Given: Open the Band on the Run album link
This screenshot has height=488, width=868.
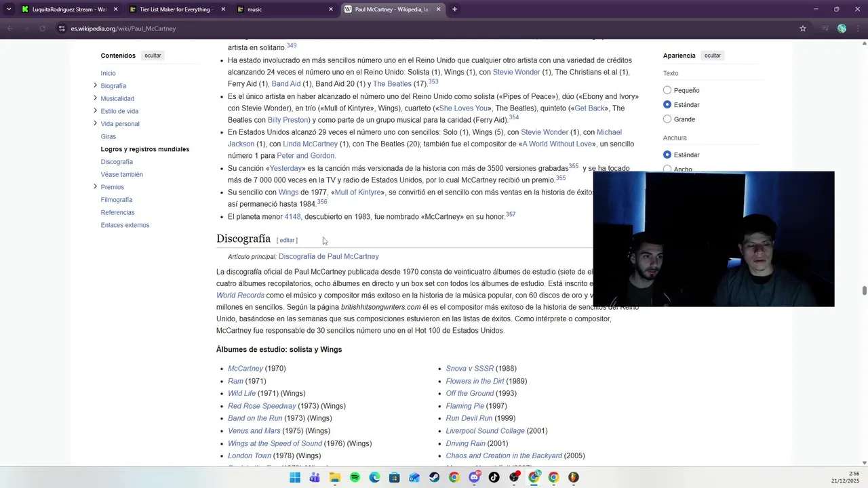Looking at the screenshot, I should pos(255,418).
